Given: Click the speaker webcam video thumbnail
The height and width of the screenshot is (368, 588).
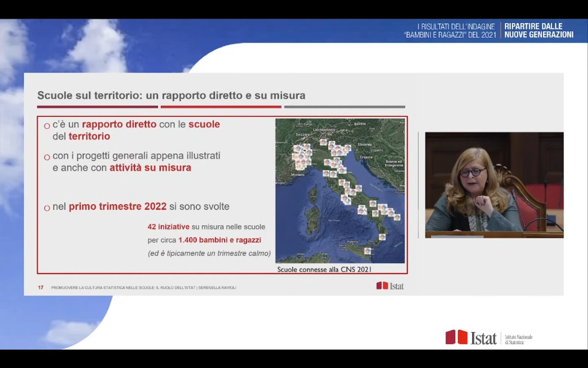Looking at the screenshot, I should coord(494,185).
